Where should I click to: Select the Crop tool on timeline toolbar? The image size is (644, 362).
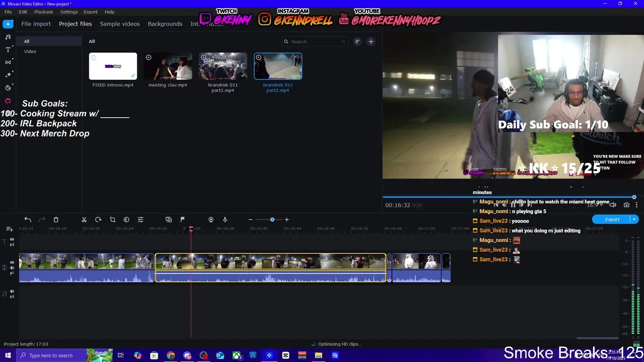pos(112,220)
